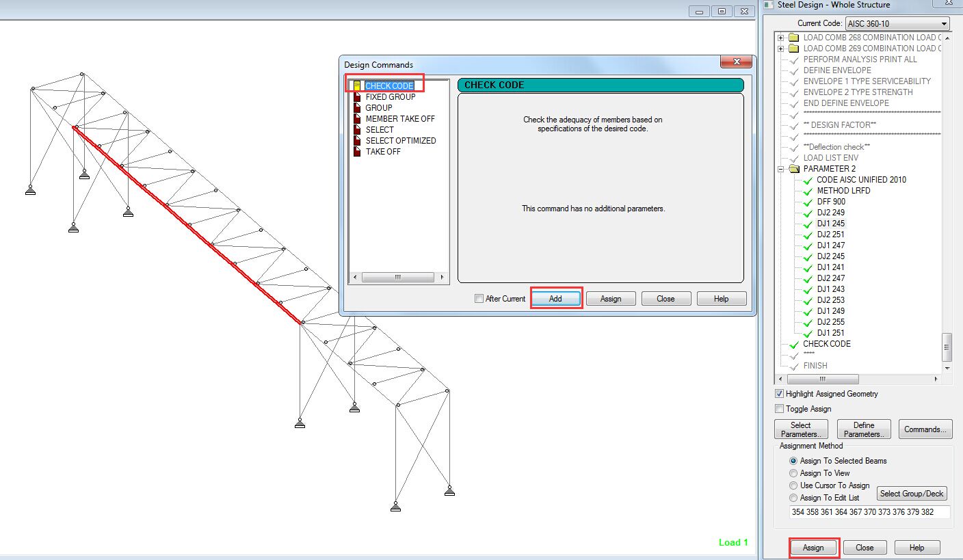This screenshot has height=560, width=963.
Task: Select DJ1 245 parameter entry
Action: (x=830, y=224)
